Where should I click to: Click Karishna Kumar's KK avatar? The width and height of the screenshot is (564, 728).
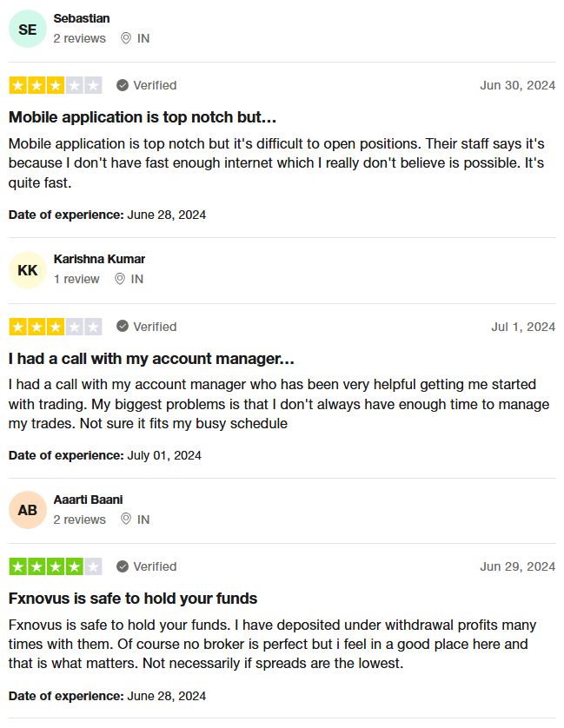[28, 270]
